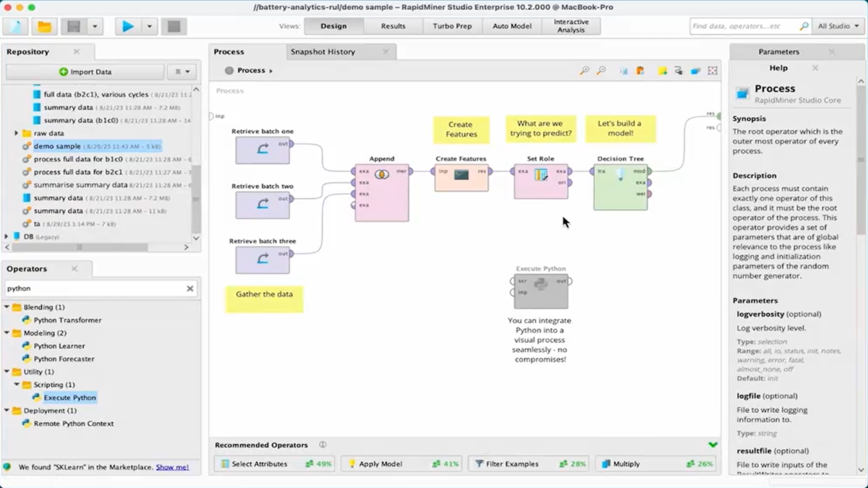Select the Retrieve batch three operator

[263, 260]
